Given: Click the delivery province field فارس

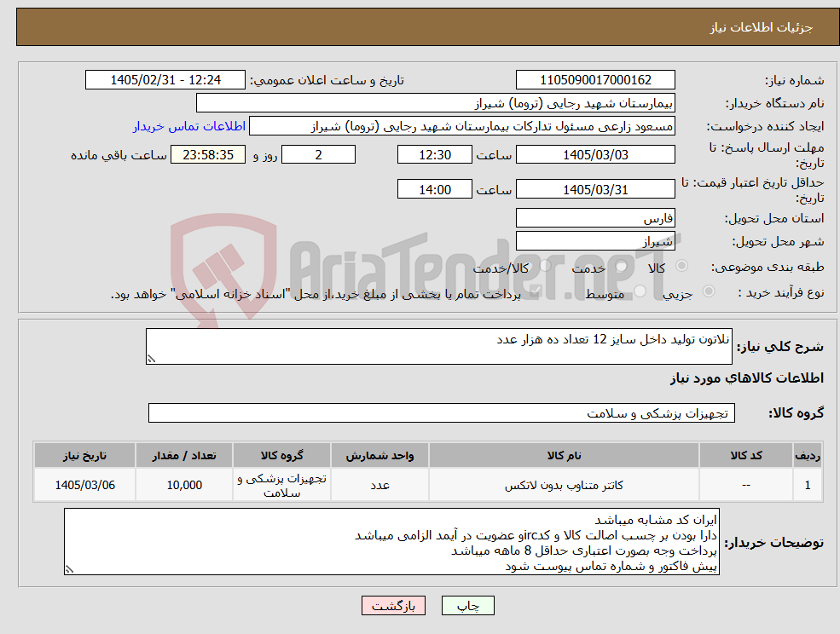Looking at the screenshot, I should [595, 218].
